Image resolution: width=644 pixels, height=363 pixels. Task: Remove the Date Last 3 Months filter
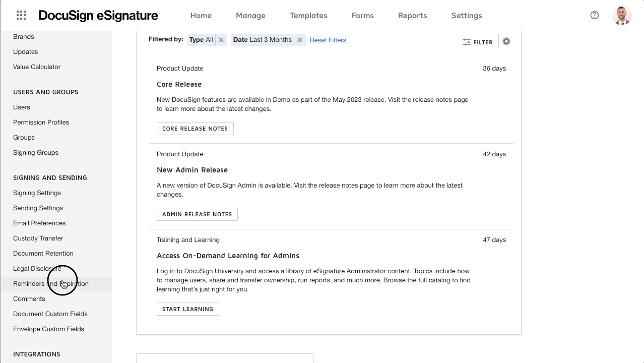point(299,40)
